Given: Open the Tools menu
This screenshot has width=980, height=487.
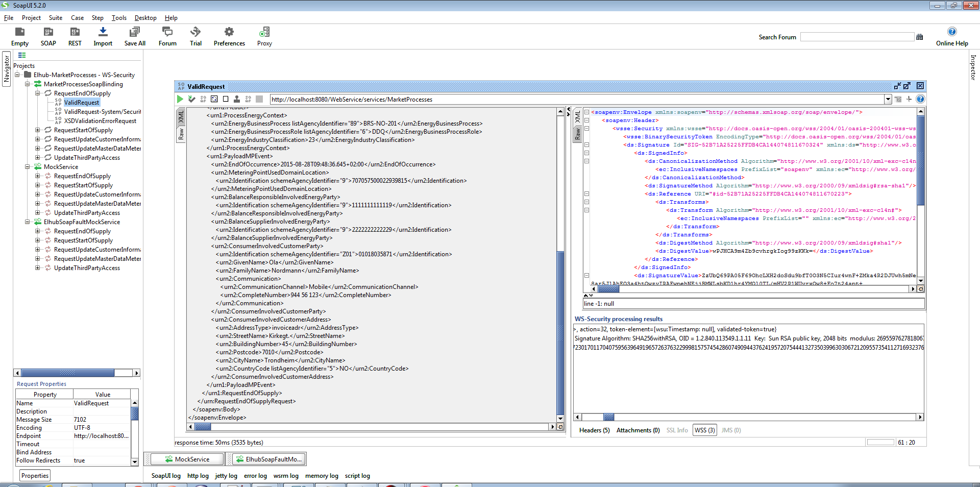Looking at the screenshot, I should 119,18.
